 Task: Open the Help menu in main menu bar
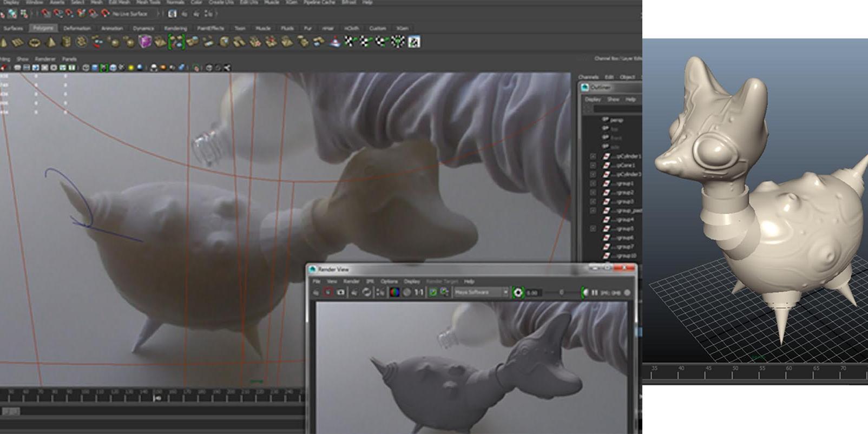click(x=367, y=2)
